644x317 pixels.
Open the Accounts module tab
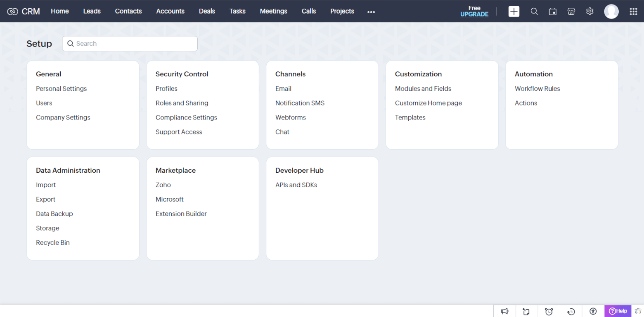click(170, 11)
